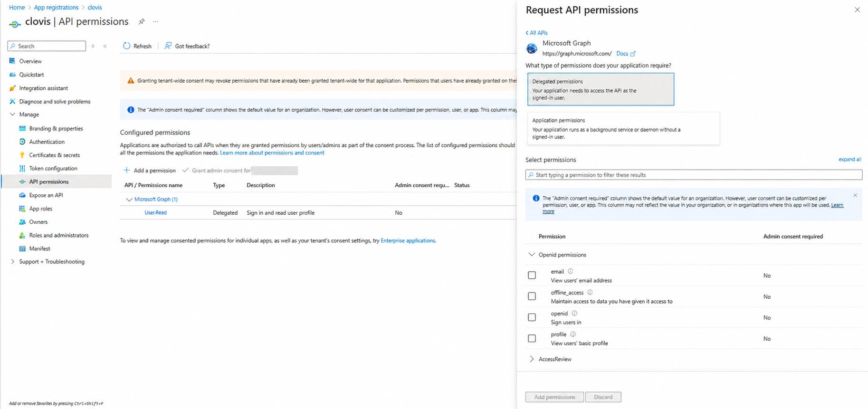Click the Admin consent required column header in panel

click(x=793, y=236)
